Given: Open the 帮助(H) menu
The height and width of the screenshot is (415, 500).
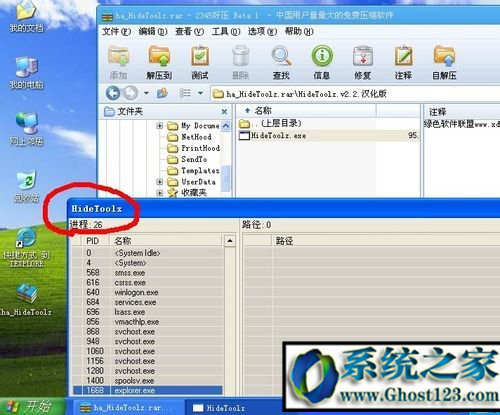Looking at the screenshot, I should (299, 32).
